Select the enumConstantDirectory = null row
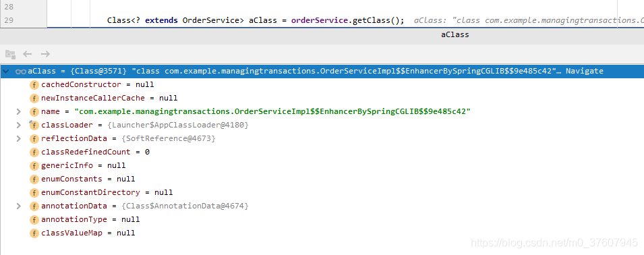This screenshot has height=255, width=644. coord(322,192)
